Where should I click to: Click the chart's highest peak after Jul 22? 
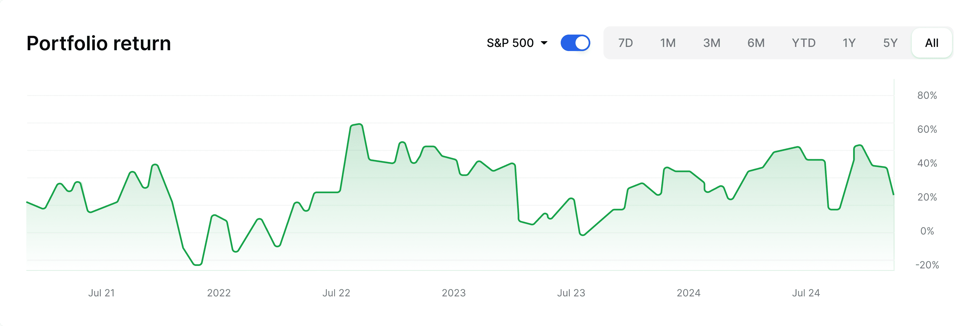tap(357, 125)
